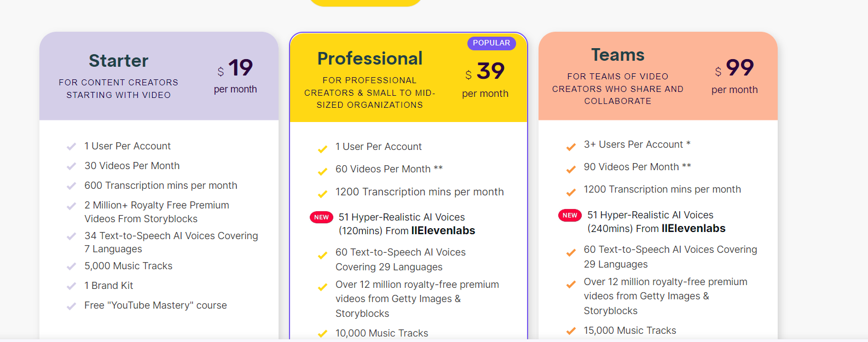This screenshot has height=342, width=868.
Task: Select the Starter plan heading
Action: [x=119, y=61]
